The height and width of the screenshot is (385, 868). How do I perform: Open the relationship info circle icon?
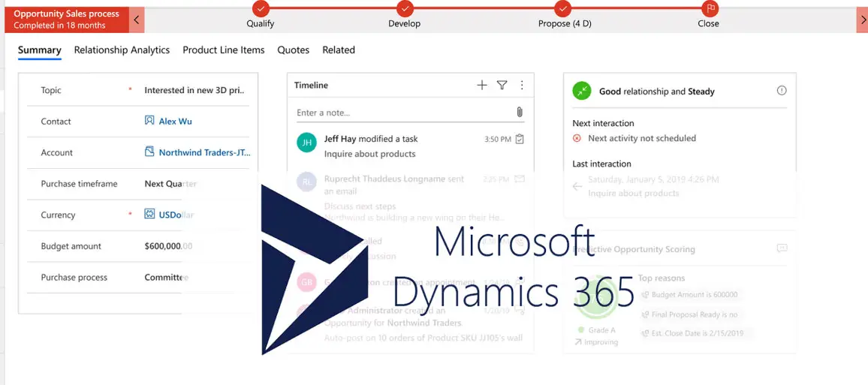[x=782, y=91]
